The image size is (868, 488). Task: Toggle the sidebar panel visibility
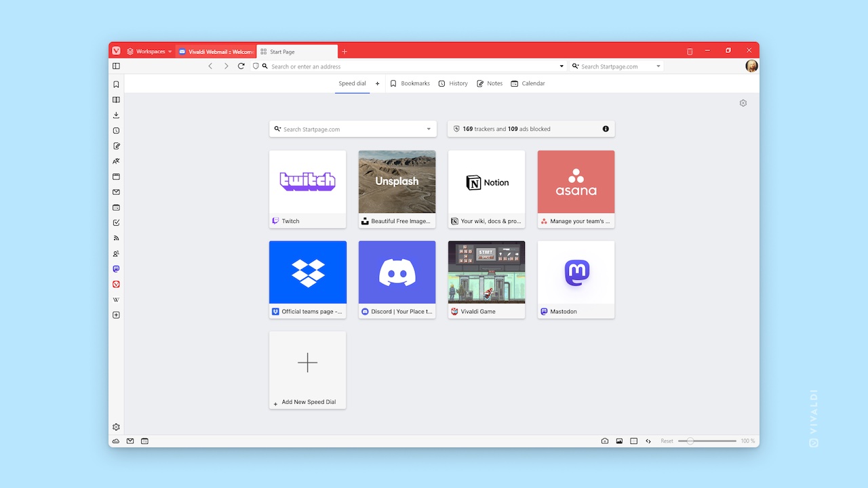(115, 66)
